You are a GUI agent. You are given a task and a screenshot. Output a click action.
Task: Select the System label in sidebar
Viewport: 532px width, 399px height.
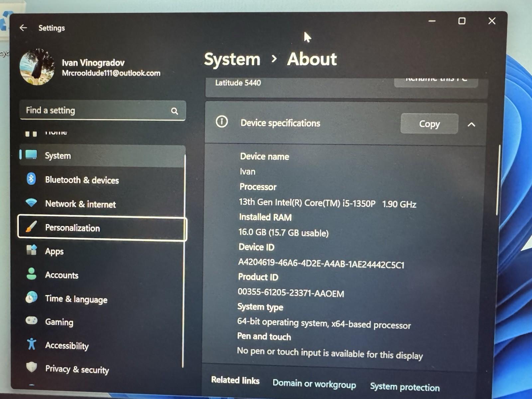(58, 156)
